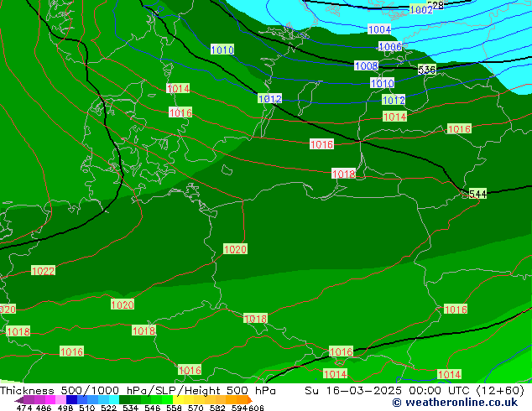532x411 pixels.
Task: Click the black 544 height contour label
Action: pyautogui.click(x=477, y=194)
